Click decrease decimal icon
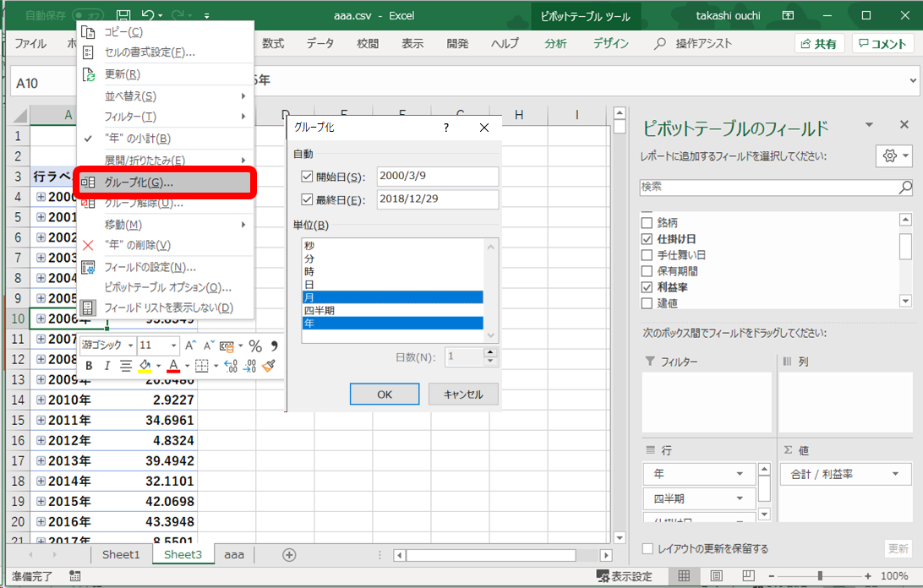Image resolution: width=923 pixels, height=588 pixels. click(250, 366)
